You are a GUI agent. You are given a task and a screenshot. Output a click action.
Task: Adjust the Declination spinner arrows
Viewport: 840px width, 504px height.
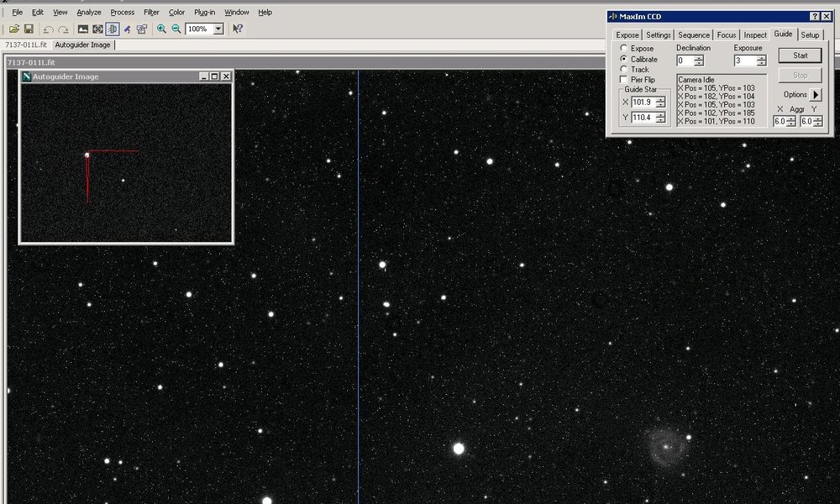pyautogui.click(x=699, y=61)
